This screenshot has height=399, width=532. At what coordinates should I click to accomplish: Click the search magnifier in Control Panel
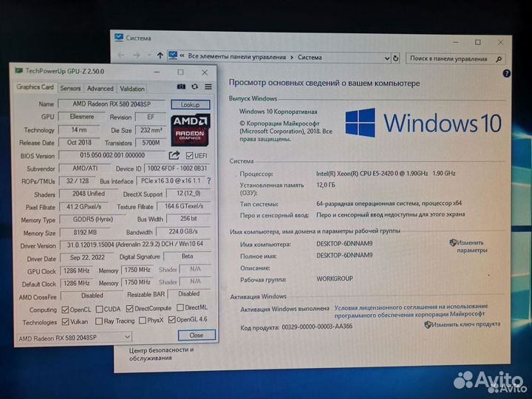[499, 59]
